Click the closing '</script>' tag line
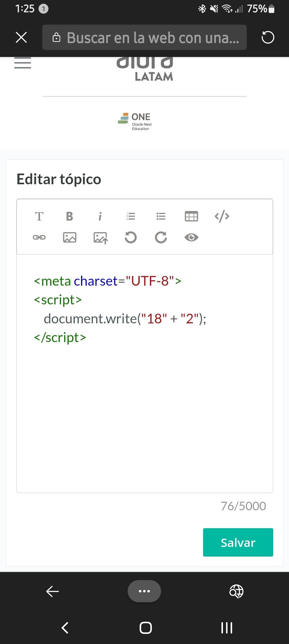This screenshot has width=289, height=644. (x=60, y=338)
